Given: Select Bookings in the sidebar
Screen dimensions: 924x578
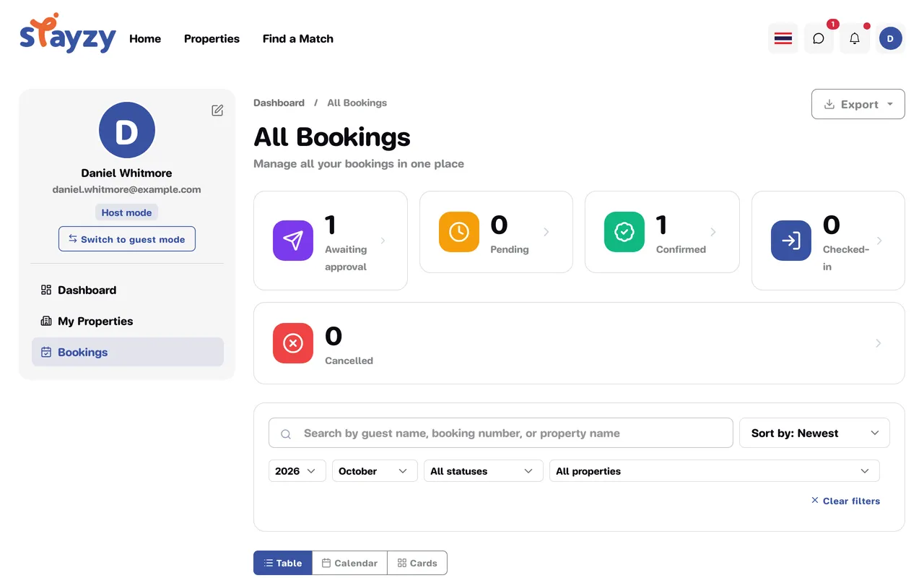Looking at the screenshot, I should pos(128,352).
